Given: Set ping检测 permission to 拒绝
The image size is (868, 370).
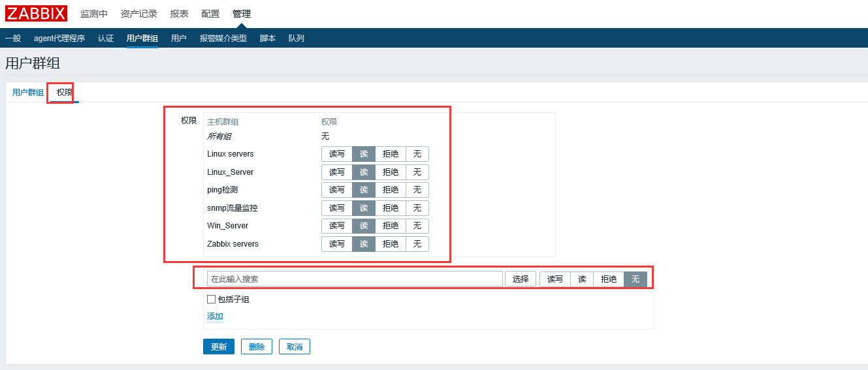Looking at the screenshot, I should [391, 190].
